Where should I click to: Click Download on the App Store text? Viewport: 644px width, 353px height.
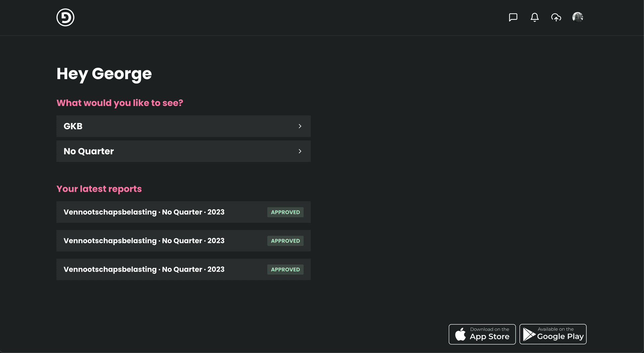(489, 334)
